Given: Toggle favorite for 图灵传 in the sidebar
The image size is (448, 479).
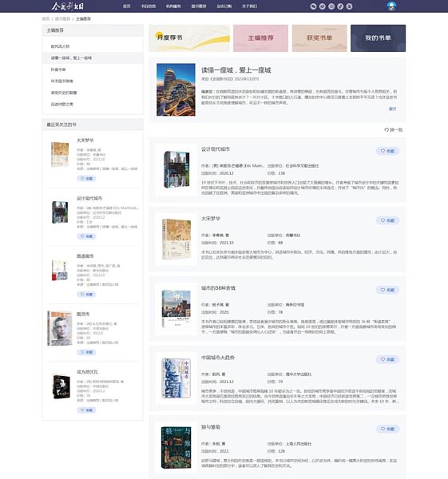Looking at the screenshot, I should [86, 352].
